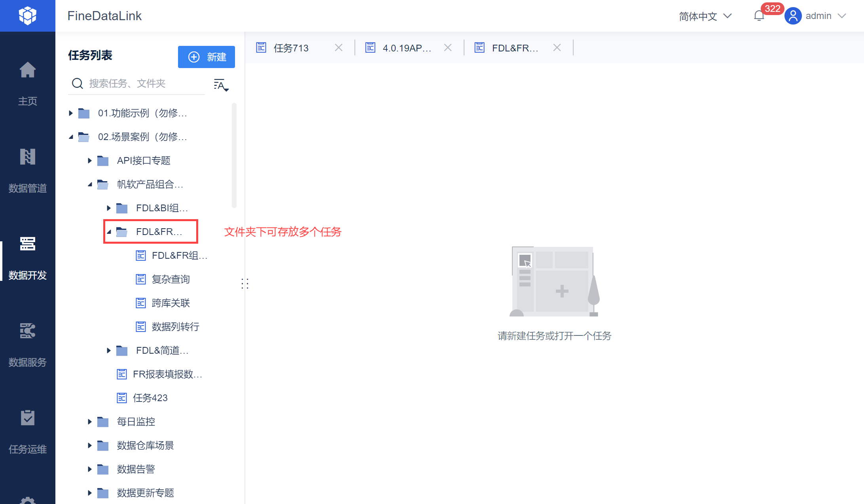Click the task list vertical scrollbar
864x504 pixels.
pyautogui.click(x=234, y=154)
